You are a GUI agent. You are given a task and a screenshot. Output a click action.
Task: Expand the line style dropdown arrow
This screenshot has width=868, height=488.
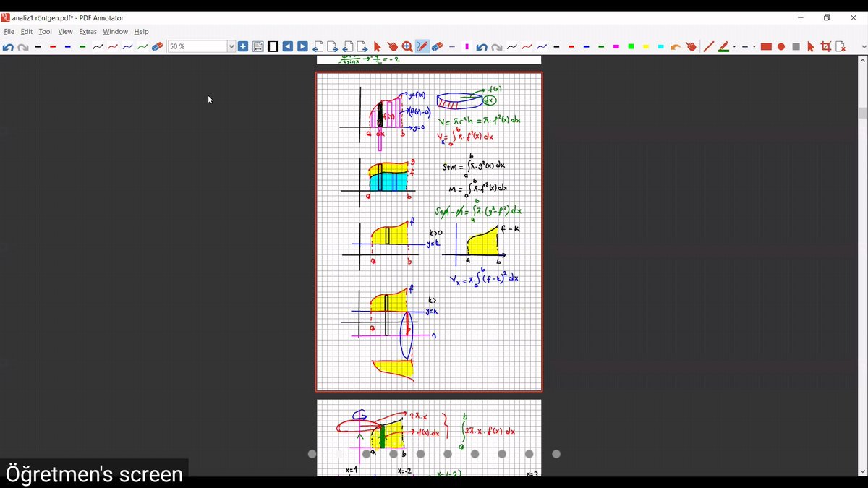pos(754,47)
